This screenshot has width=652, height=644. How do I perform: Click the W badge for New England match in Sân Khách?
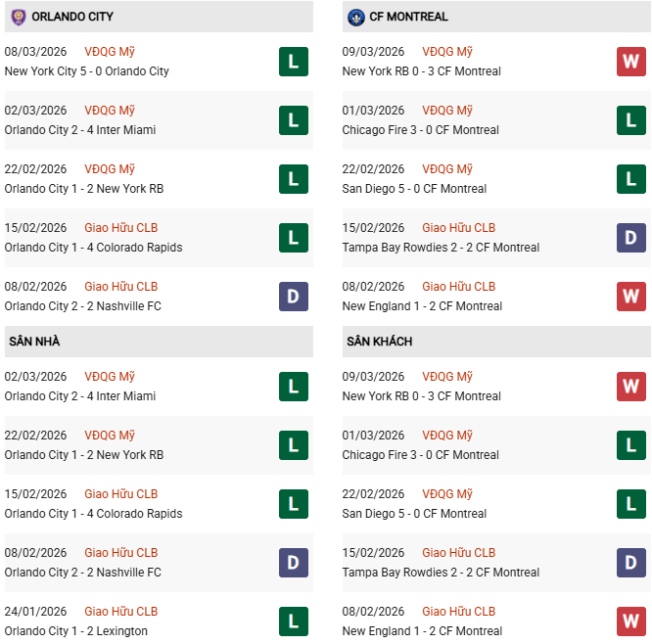click(630, 621)
